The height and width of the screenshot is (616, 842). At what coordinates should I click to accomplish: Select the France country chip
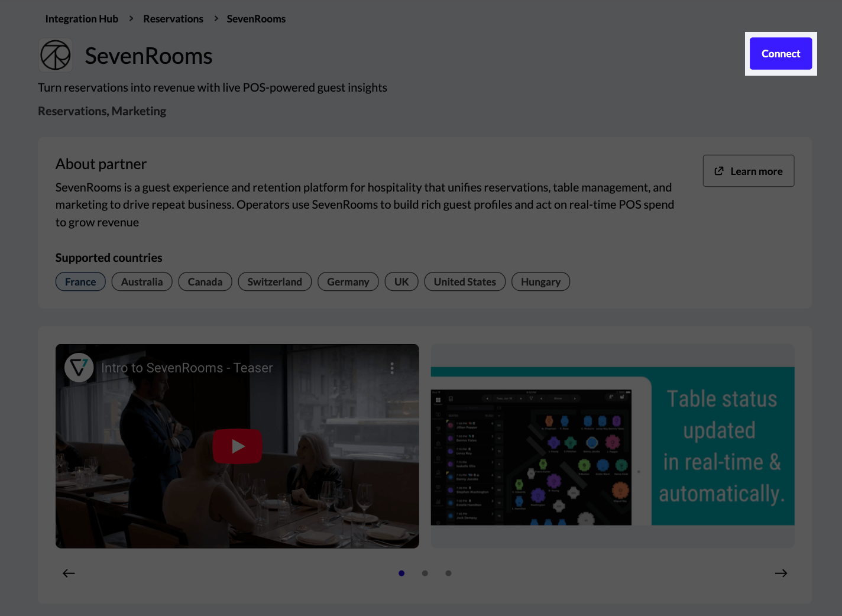click(80, 281)
